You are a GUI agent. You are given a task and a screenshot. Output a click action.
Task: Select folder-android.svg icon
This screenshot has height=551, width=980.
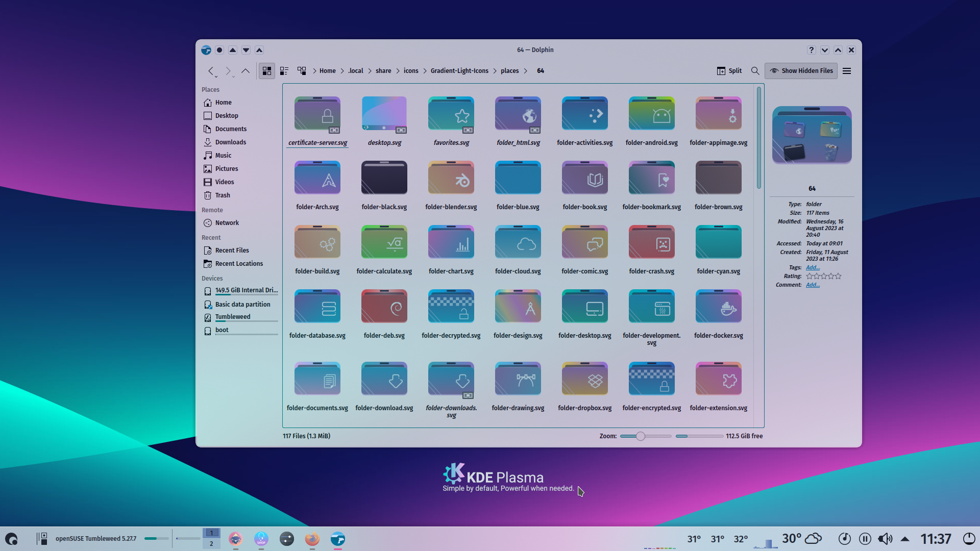(652, 114)
